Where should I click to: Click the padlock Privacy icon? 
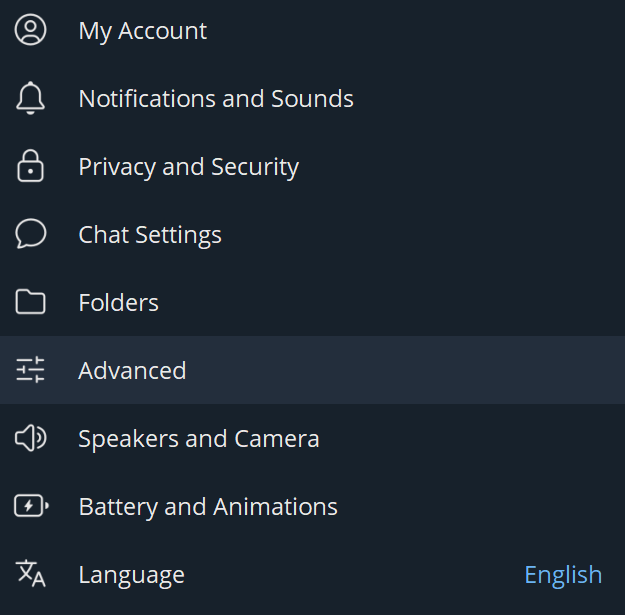[31, 166]
